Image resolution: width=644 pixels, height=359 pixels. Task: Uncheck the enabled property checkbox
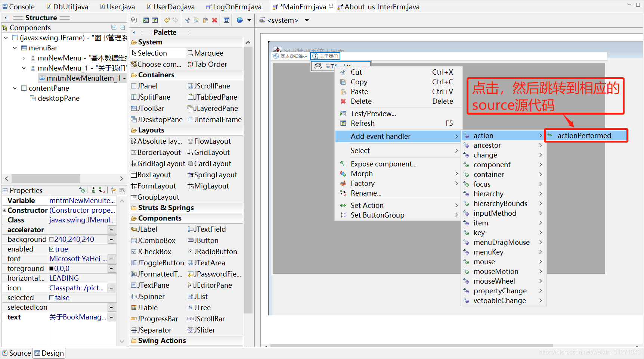coord(52,249)
